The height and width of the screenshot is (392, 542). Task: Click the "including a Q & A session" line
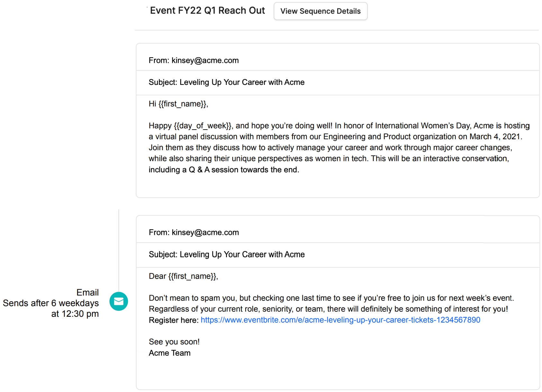click(x=224, y=170)
